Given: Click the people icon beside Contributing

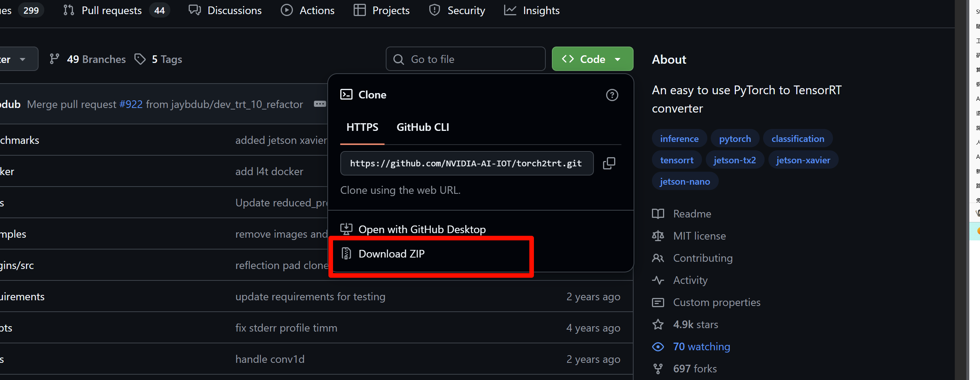Looking at the screenshot, I should 658,258.
